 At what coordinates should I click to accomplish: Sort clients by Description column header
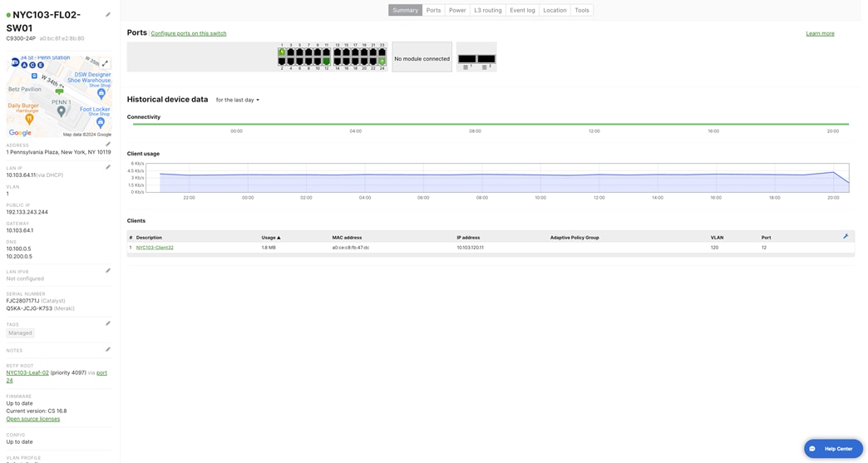(149, 237)
